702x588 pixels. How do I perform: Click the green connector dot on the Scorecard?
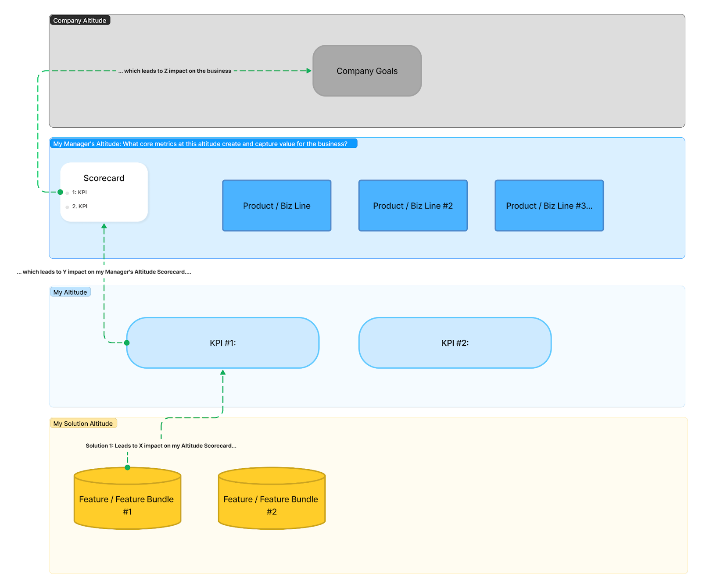60,191
